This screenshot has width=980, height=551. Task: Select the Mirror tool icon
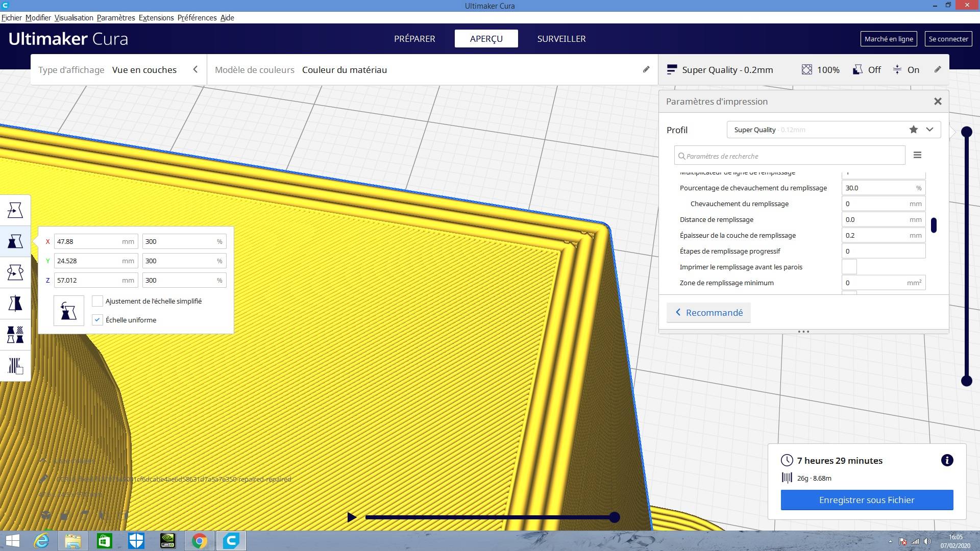[15, 304]
